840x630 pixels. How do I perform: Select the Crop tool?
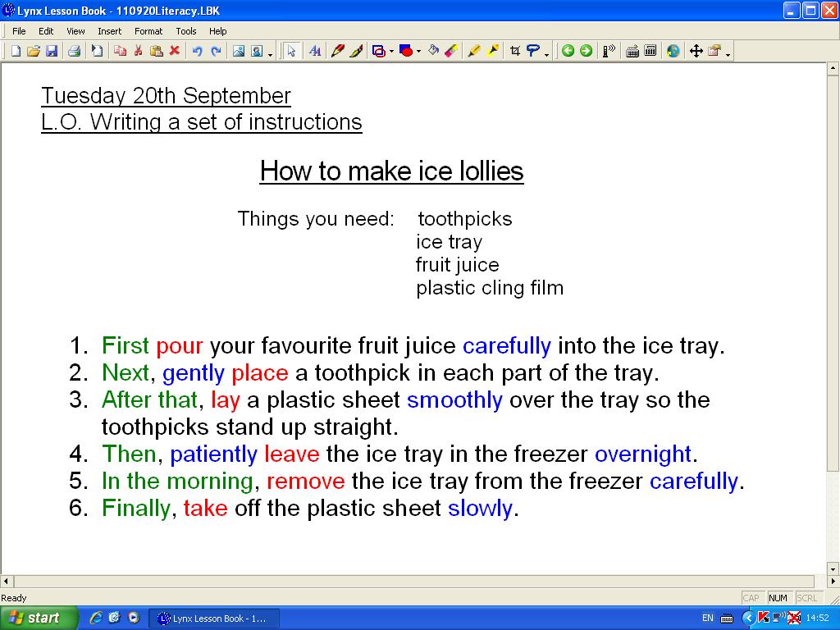(515, 50)
